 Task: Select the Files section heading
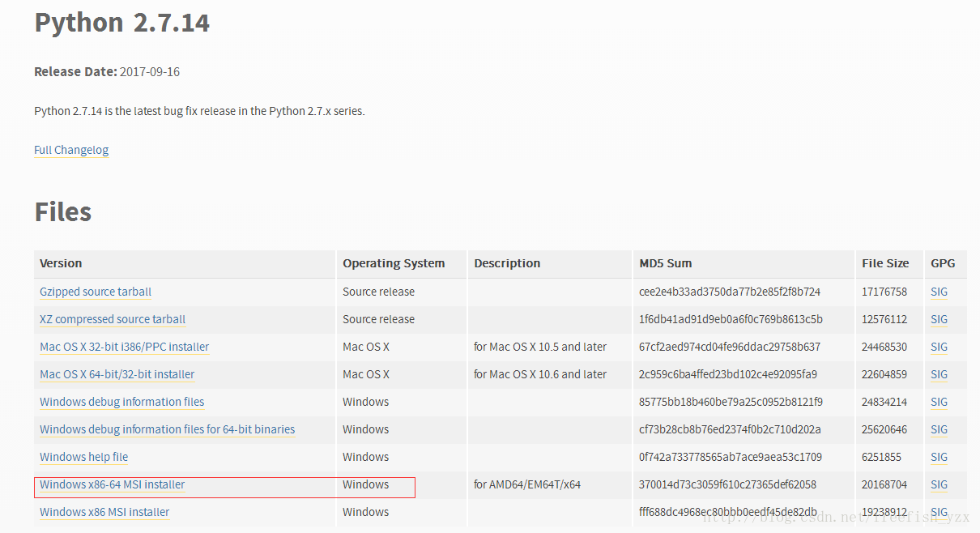(x=62, y=212)
